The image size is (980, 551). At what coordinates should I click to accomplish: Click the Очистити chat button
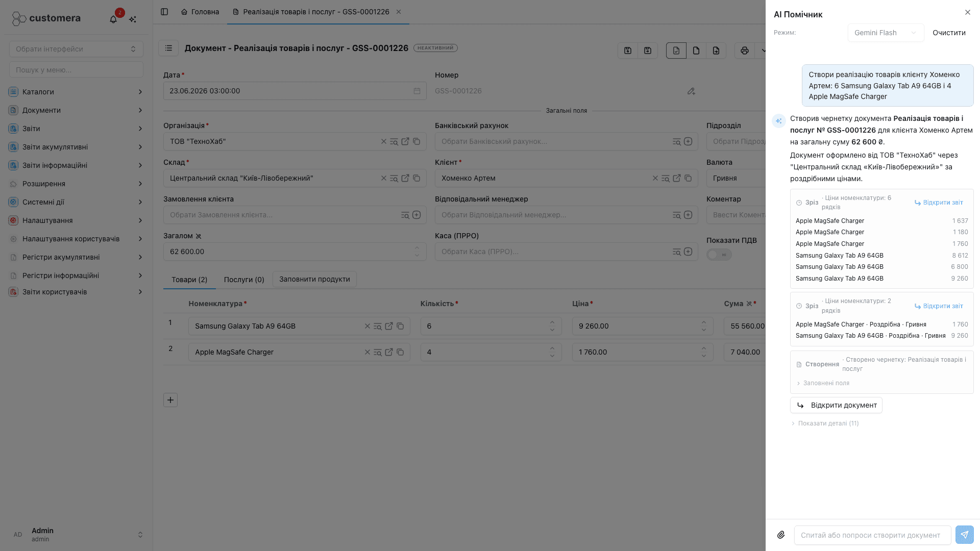point(949,33)
